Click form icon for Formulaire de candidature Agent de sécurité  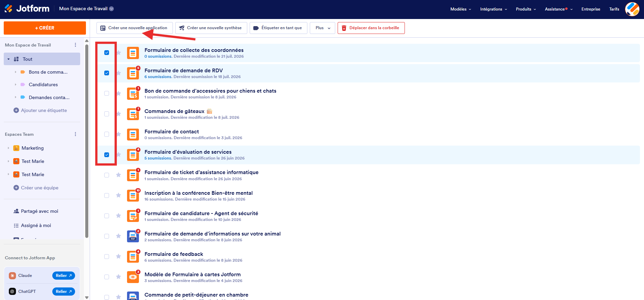133,216
